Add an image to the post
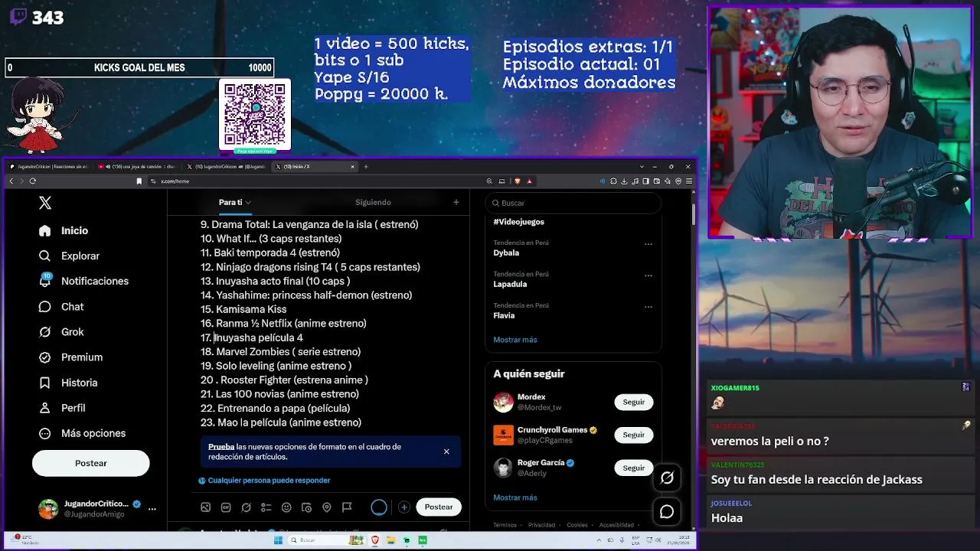 (205, 507)
